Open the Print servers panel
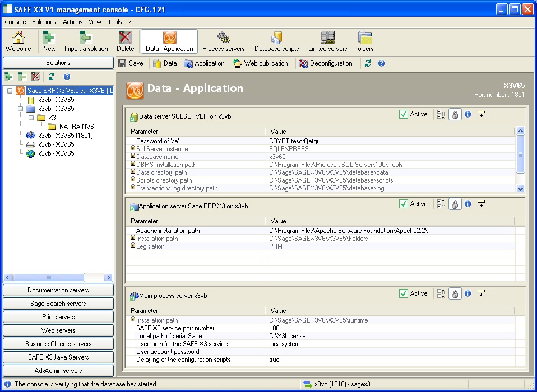This screenshot has height=392, width=537. [58, 317]
